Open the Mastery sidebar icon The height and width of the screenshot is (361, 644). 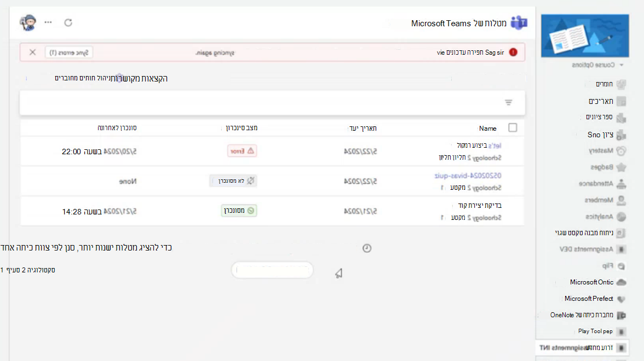click(622, 151)
